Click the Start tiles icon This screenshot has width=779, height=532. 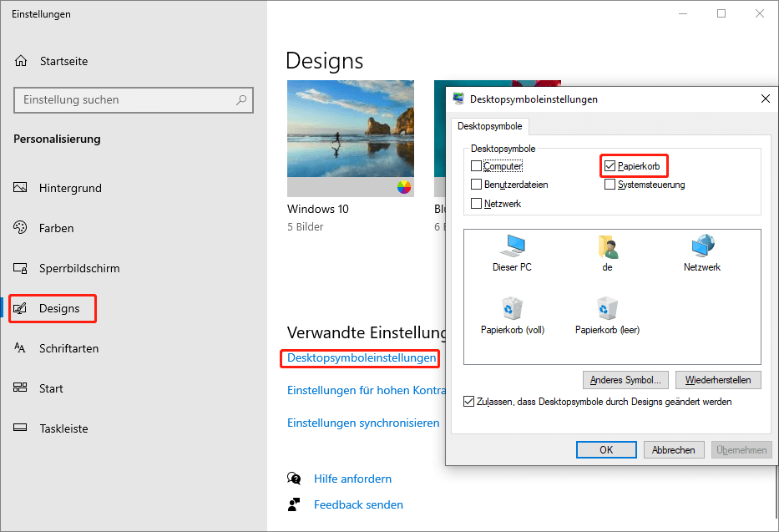click(x=20, y=388)
